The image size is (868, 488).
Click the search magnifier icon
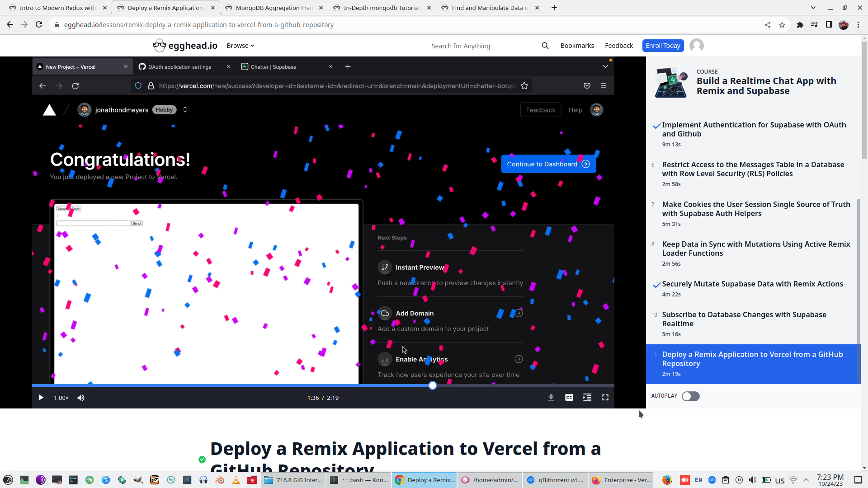coord(545,46)
